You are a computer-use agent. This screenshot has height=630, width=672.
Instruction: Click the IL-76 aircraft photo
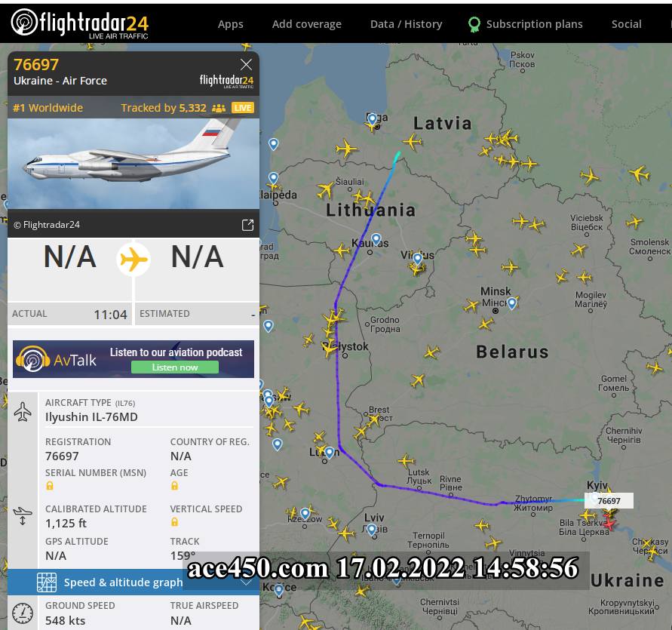click(133, 164)
